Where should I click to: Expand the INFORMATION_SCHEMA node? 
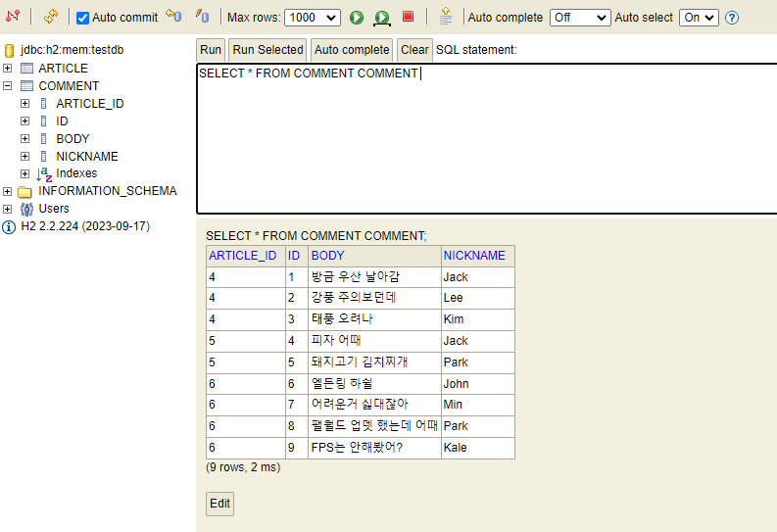coord(8,191)
